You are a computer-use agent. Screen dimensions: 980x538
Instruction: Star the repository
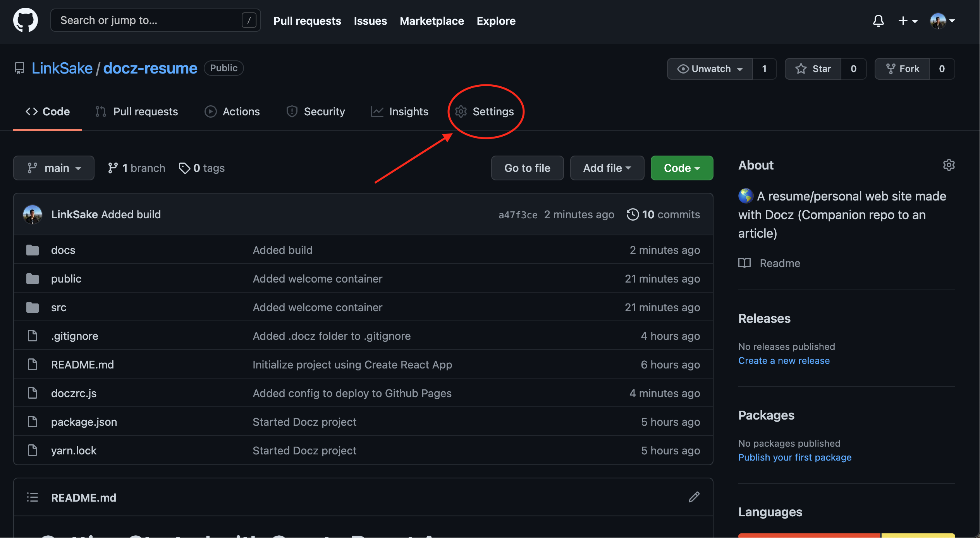click(813, 69)
